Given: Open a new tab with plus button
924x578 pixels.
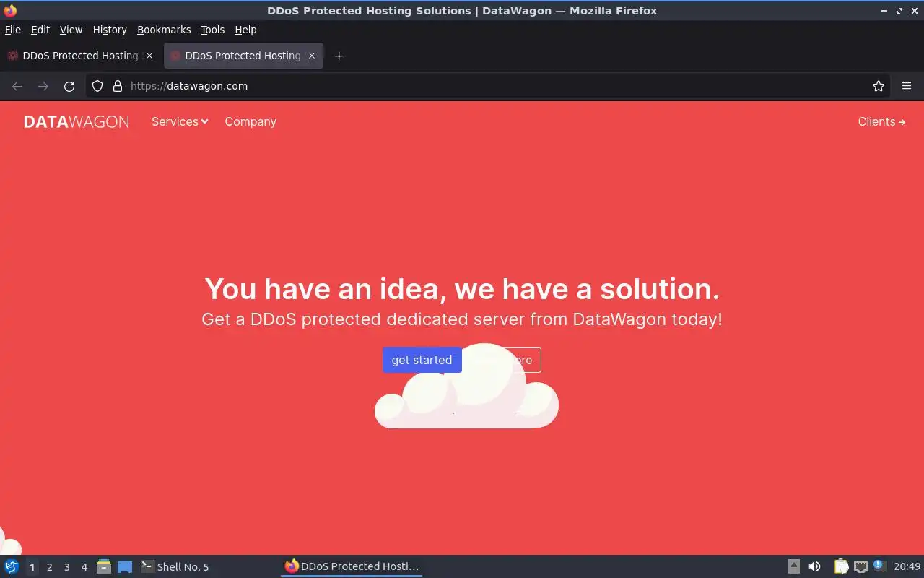Looking at the screenshot, I should (x=339, y=56).
